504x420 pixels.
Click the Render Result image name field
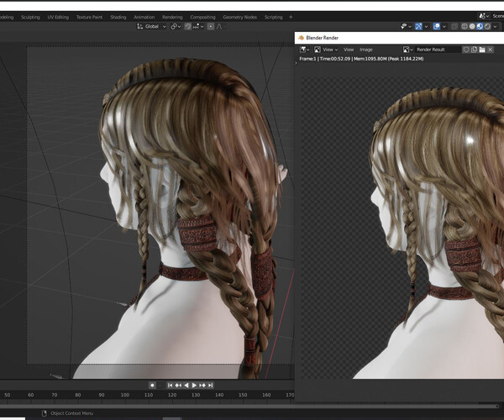(438, 50)
